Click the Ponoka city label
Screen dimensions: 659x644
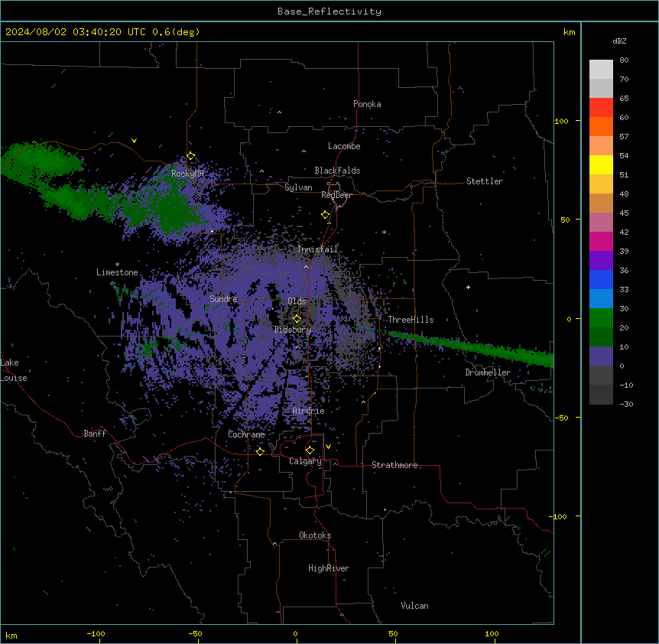point(367,104)
